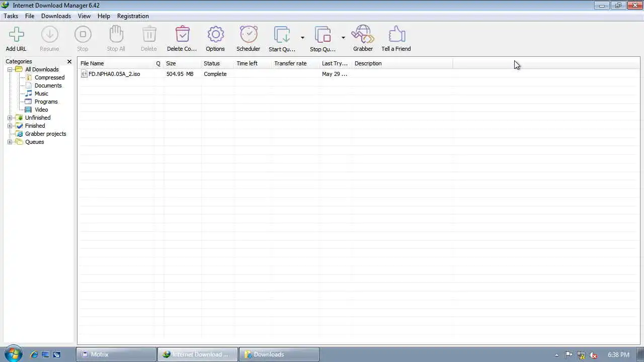Screen dimensions: 644x362
Task: Click the 504.95 MB size cell
Action: click(180, 74)
